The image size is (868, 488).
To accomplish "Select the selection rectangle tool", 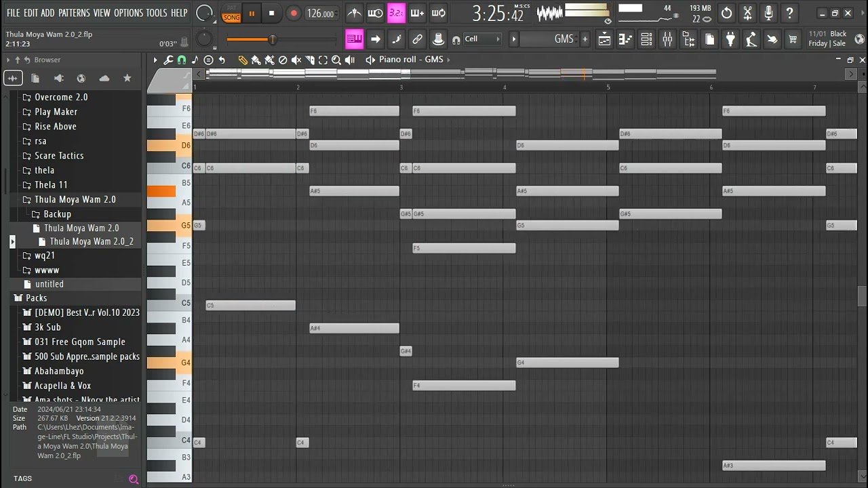I will click(x=323, y=60).
